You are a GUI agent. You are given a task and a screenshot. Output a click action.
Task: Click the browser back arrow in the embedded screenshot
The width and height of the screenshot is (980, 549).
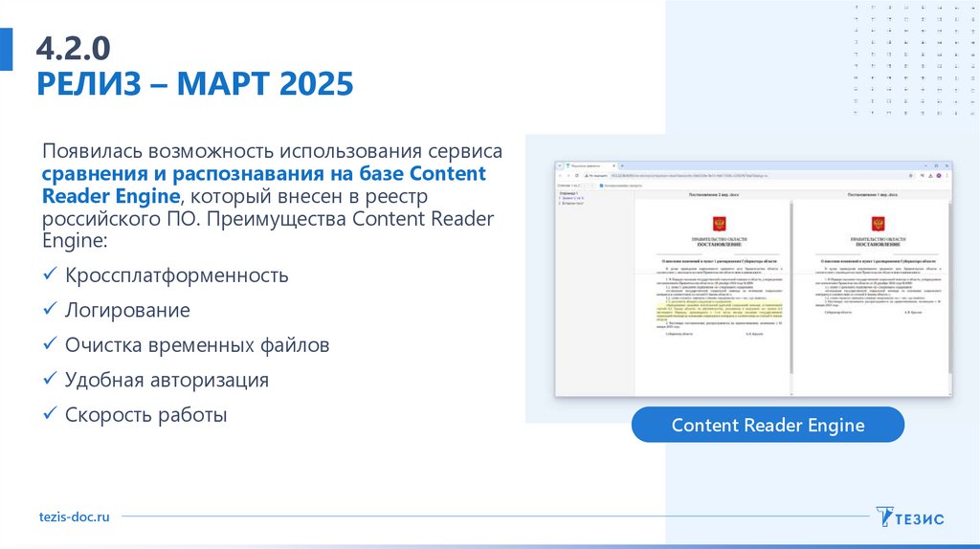560,175
